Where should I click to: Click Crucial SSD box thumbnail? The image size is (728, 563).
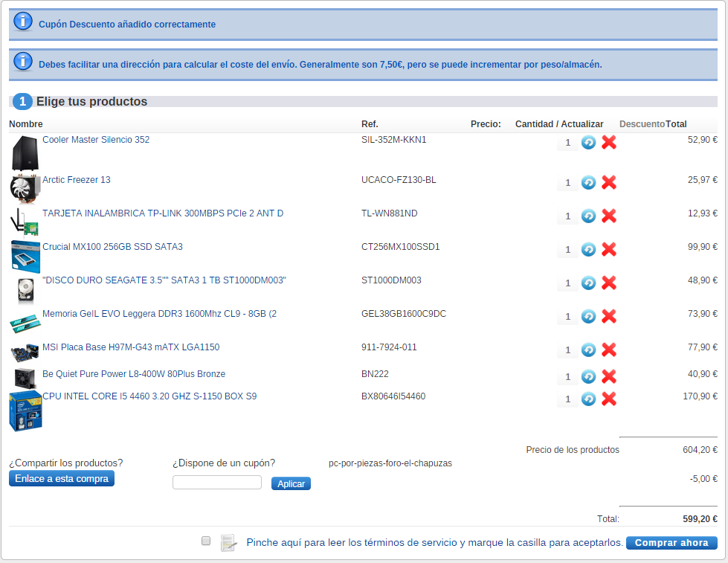[x=25, y=257]
